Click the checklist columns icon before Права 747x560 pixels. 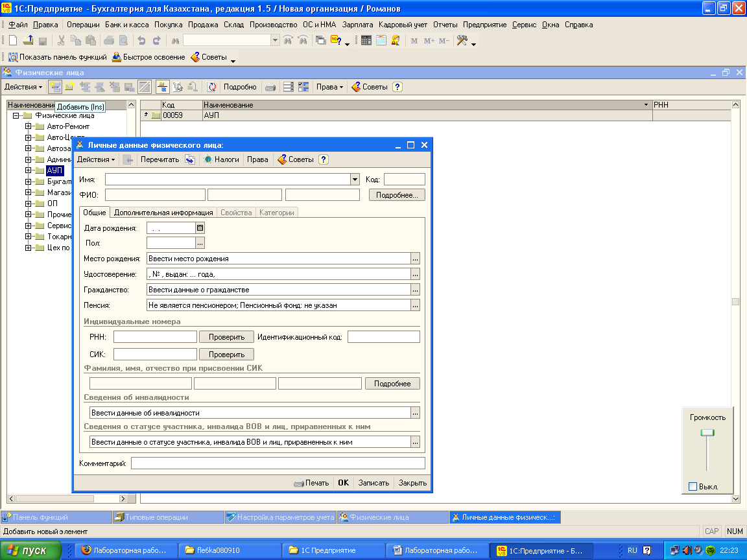(303, 87)
